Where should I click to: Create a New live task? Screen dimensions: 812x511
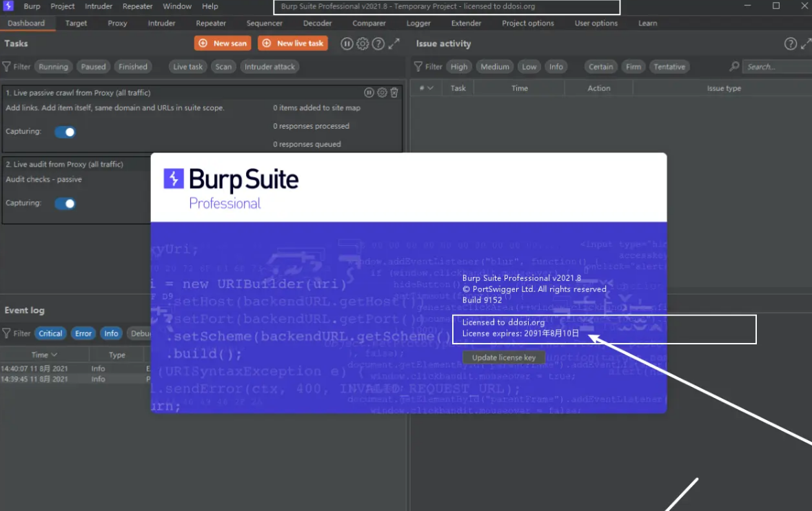pyautogui.click(x=293, y=43)
